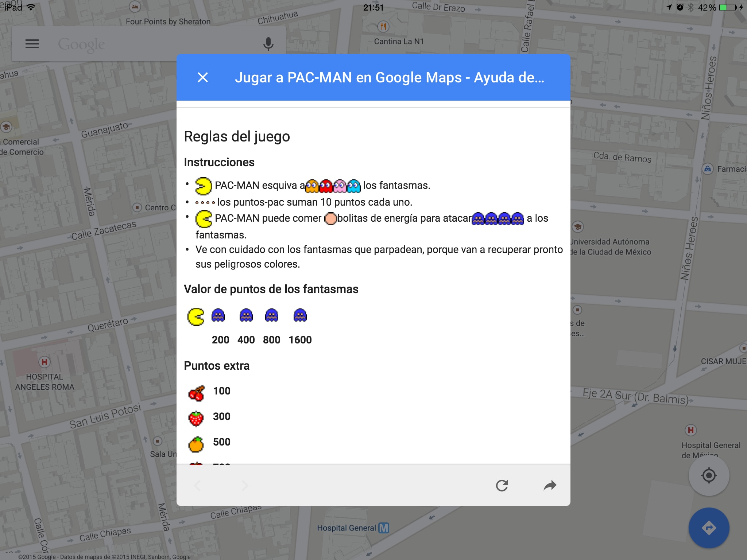
Task: Go forward in help browser
Action: [245, 485]
